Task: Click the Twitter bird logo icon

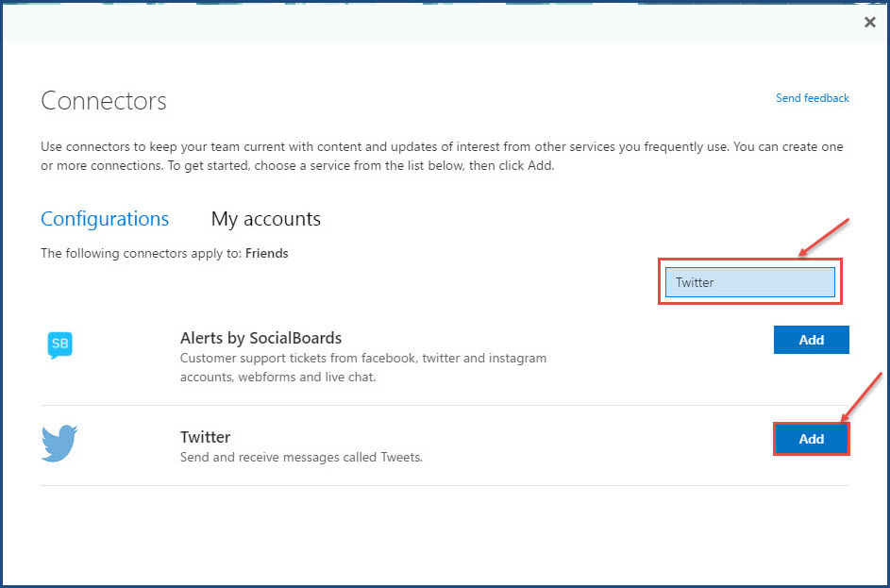Action: (x=59, y=443)
